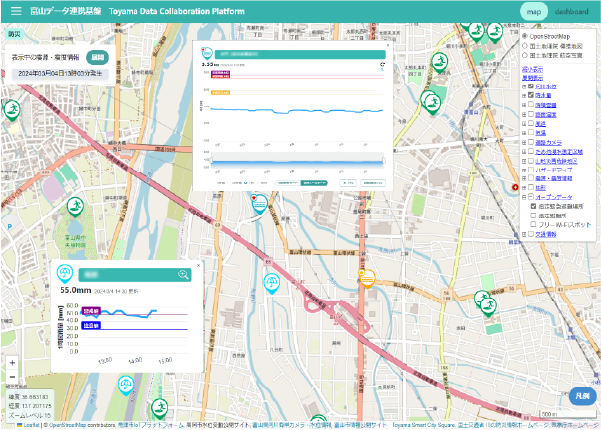Click the magnifier icon in rainfall popup title

pos(183,274)
